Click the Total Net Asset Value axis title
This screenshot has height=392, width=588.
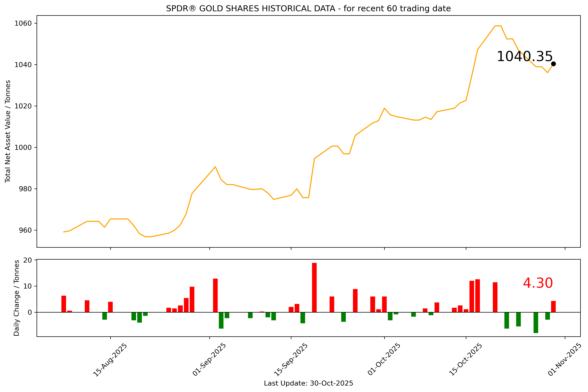8,131
